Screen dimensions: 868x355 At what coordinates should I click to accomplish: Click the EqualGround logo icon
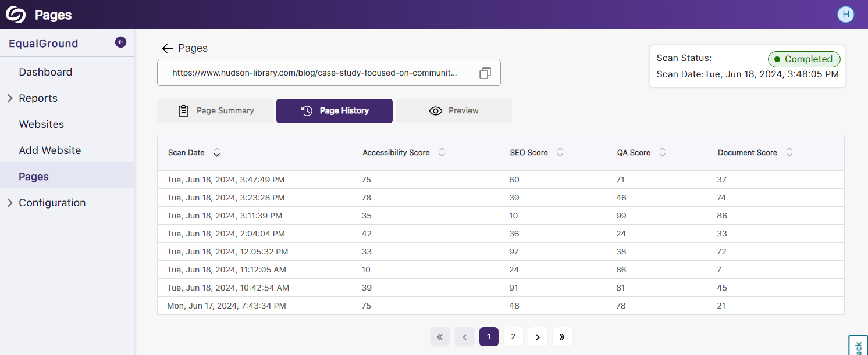[x=16, y=15]
